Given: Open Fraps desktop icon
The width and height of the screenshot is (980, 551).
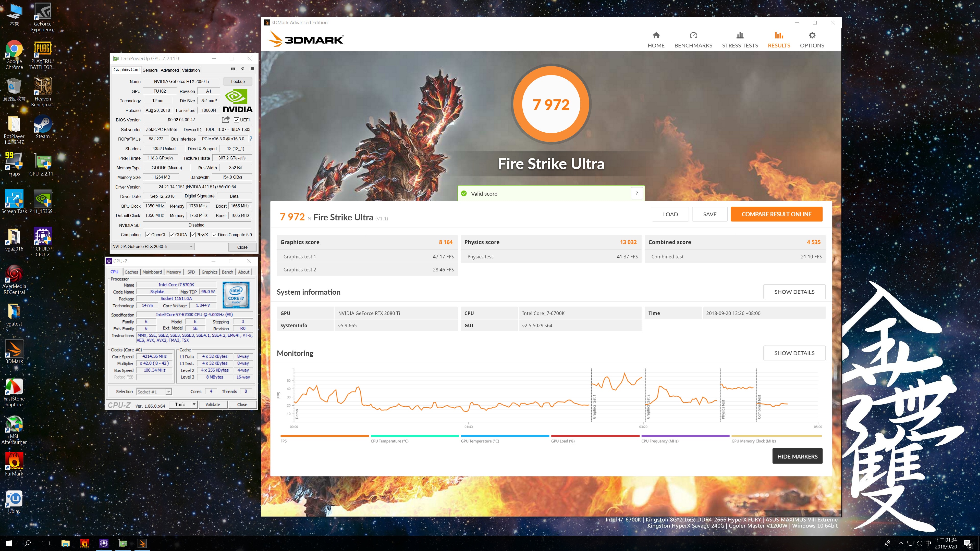Looking at the screenshot, I should coord(14,164).
